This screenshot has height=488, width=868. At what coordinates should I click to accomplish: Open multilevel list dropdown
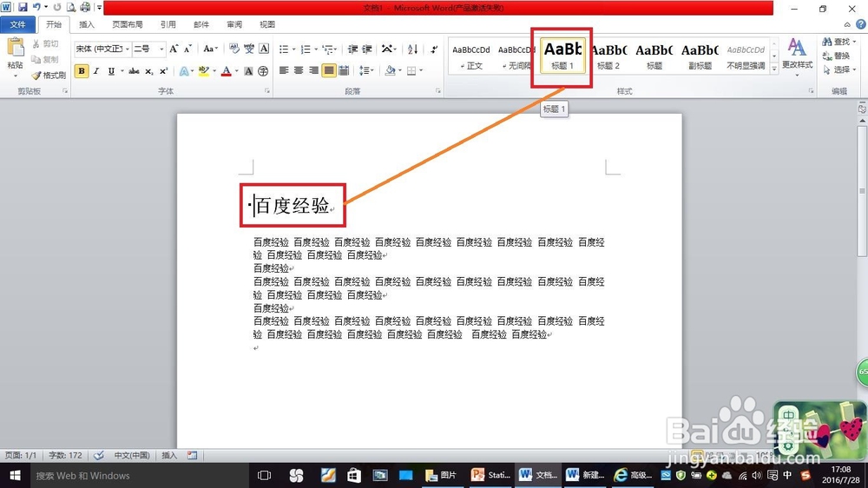click(x=329, y=49)
